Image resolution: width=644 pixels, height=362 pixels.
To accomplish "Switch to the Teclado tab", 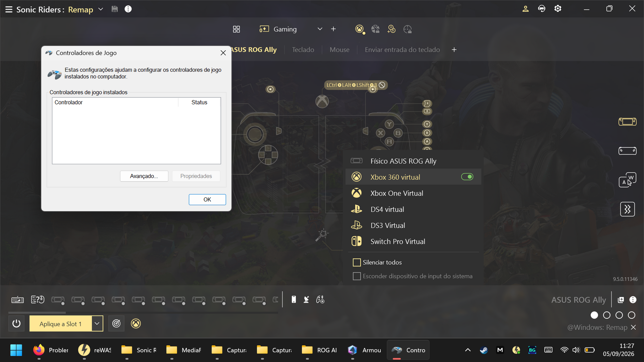I will (303, 50).
